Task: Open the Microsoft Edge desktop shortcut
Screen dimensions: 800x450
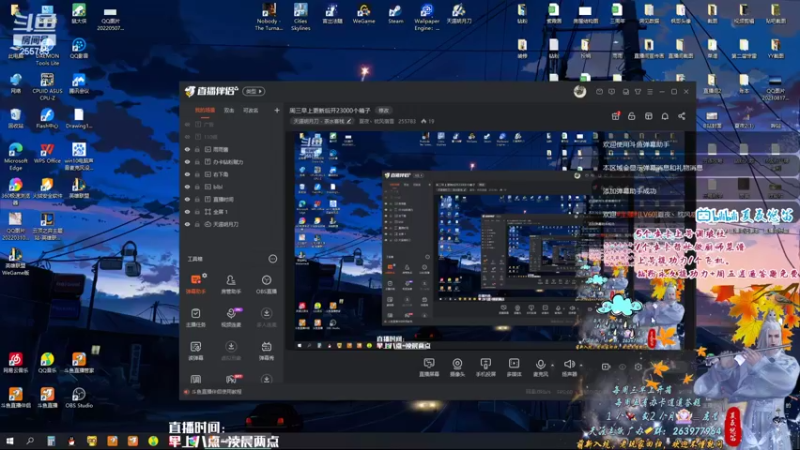Action: click(x=15, y=156)
